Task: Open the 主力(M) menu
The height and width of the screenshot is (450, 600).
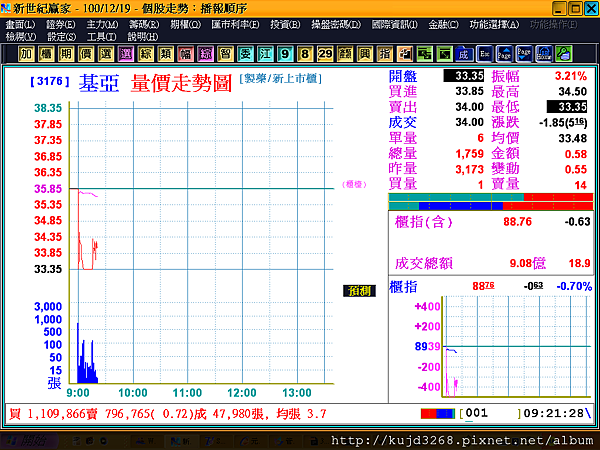Action: 102,24
